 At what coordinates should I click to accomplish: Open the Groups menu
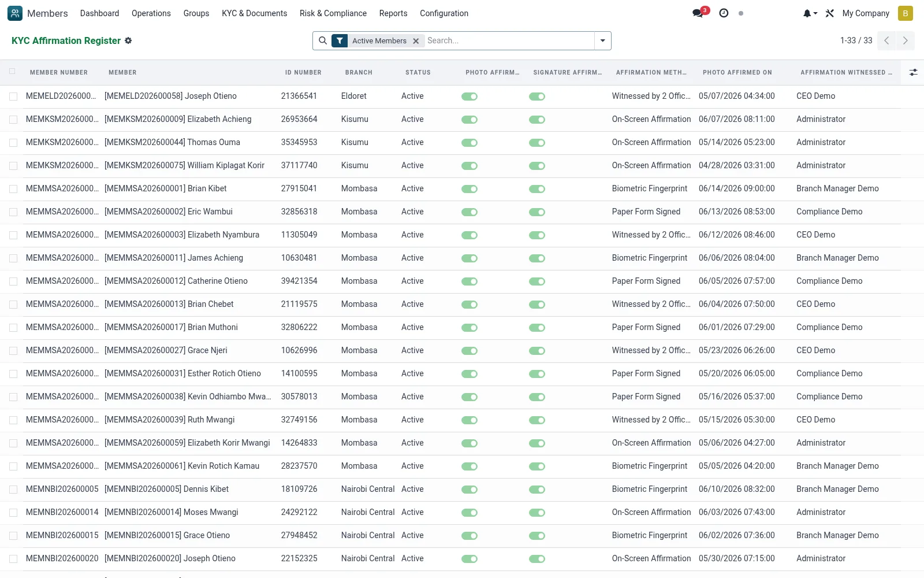click(196, 13)
